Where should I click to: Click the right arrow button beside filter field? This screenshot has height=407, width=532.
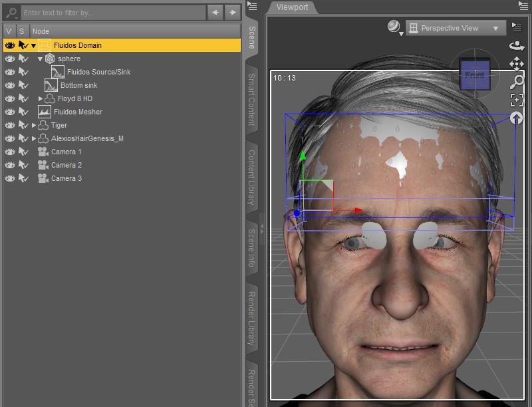coord(232,13)
